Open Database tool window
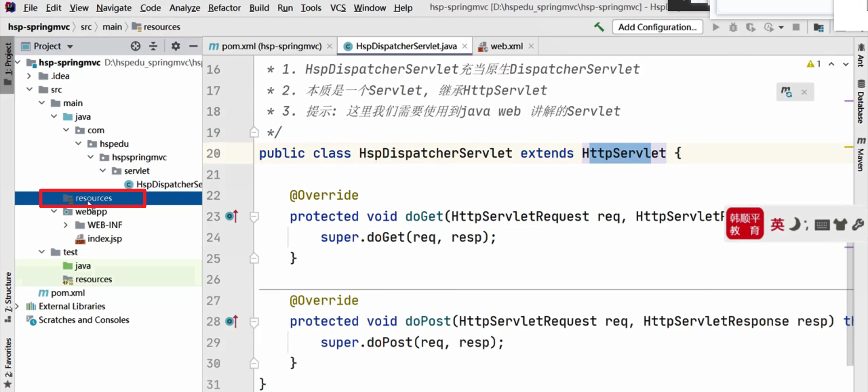This screenshot has height=392, width=868. click(861, 102)
